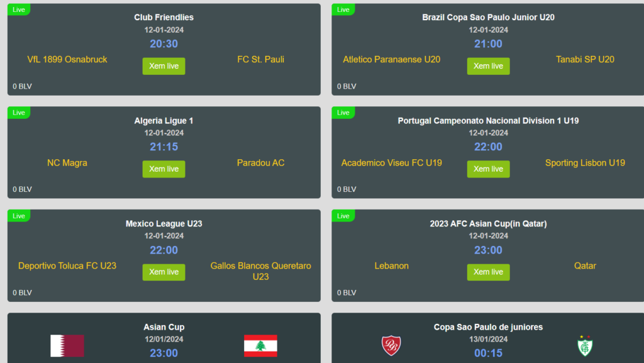Click the Tanabi SP U20 team name

585,60
